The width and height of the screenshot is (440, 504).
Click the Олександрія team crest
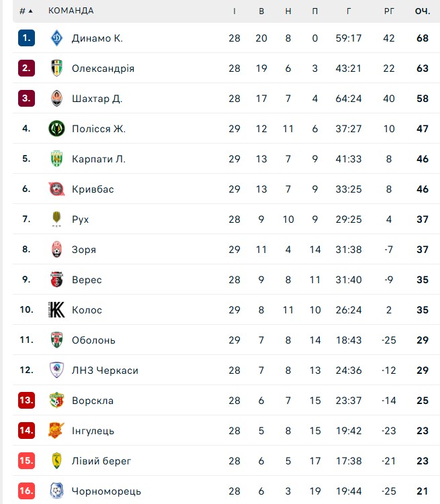point(57,68)
